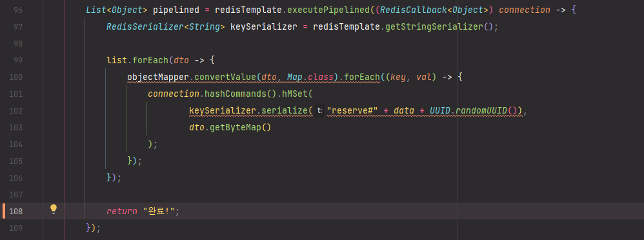Click the hashCommands method call
The height and width of the screenshot is (240, 644).
coord(235,94)
